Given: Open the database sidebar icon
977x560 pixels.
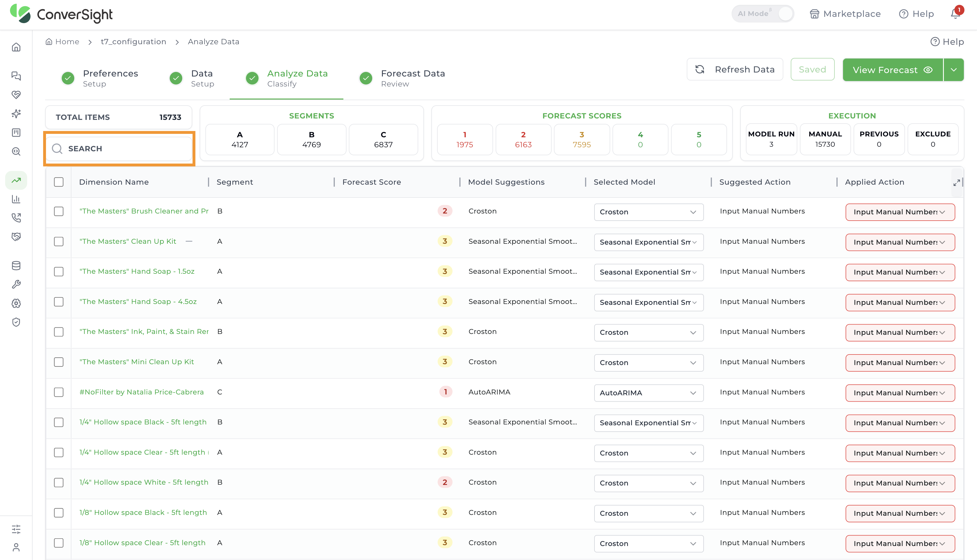Looking at the screenshot, I should click(x=16, y=265).
